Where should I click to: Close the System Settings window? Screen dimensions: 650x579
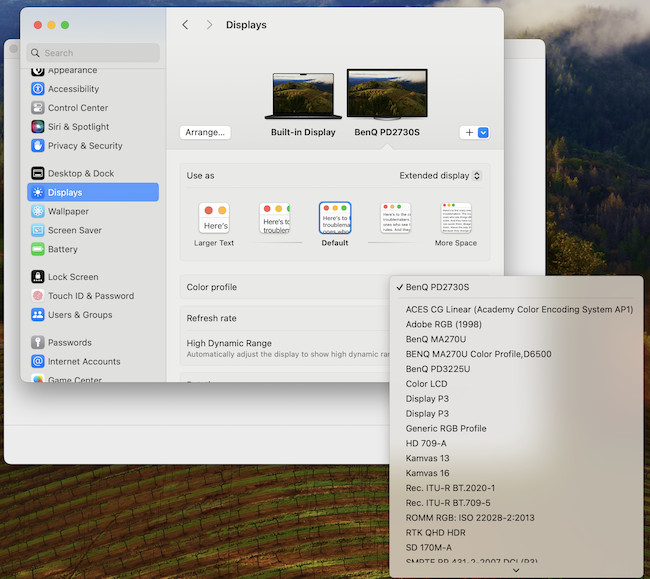(38, 25)
